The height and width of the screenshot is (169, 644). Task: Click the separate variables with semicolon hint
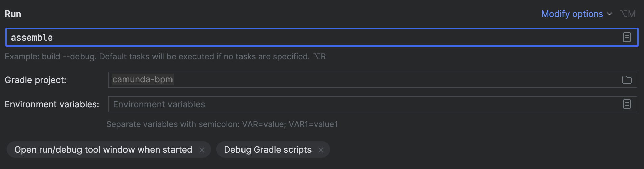[x=222, y=124]
